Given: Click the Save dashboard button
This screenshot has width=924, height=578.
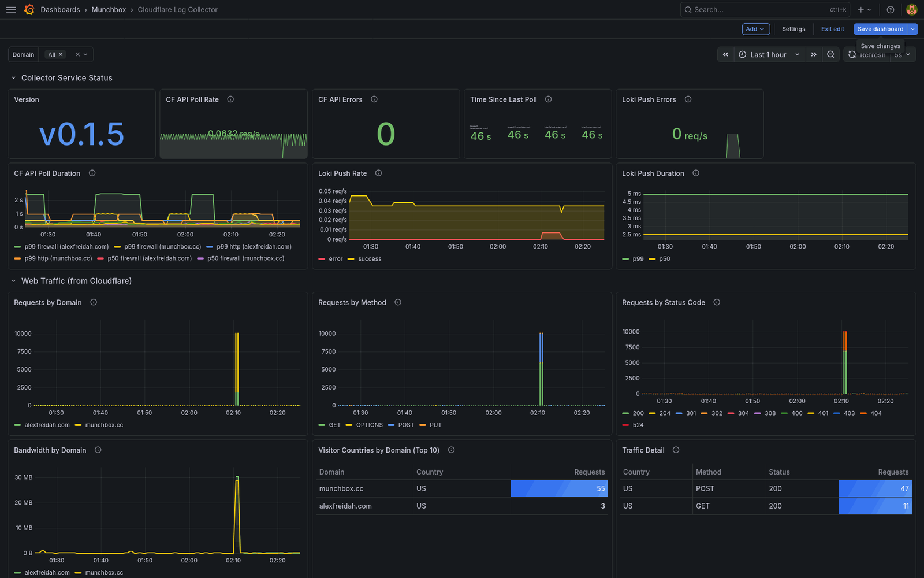Looking at the screenshot, I should (x=880, y=29).
